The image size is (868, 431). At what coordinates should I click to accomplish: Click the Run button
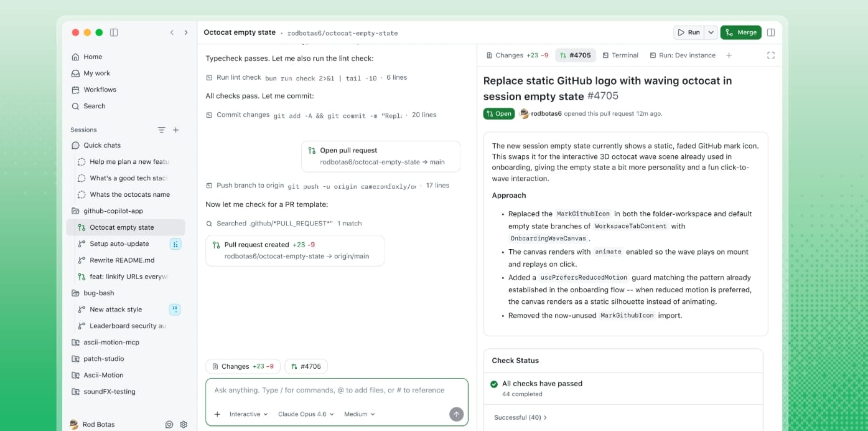coord(689,32)
